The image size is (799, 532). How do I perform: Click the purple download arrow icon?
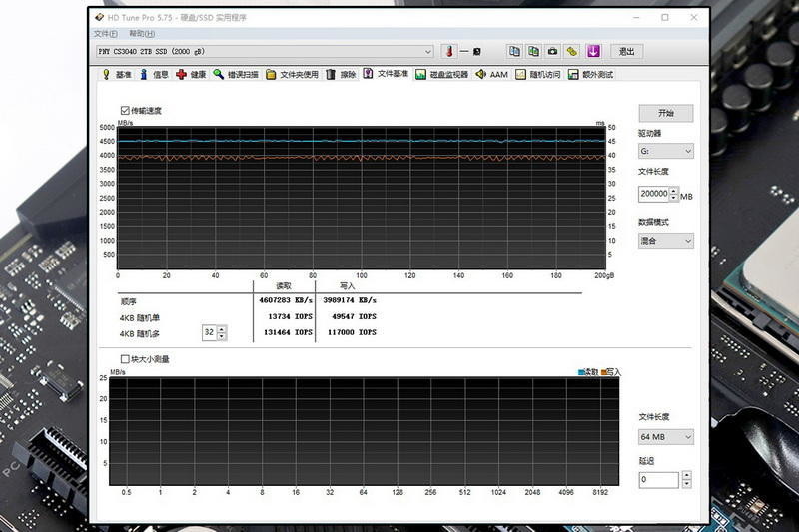pos(592,52)
